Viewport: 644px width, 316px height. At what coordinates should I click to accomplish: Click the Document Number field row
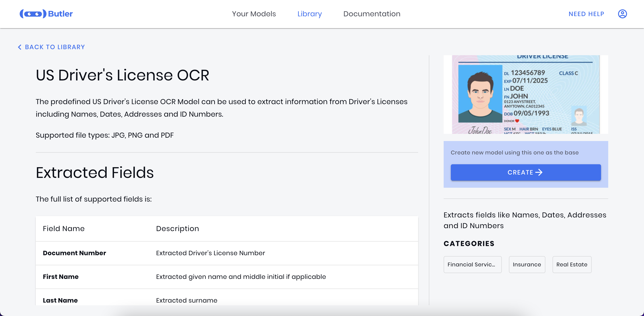pos(227,253)
